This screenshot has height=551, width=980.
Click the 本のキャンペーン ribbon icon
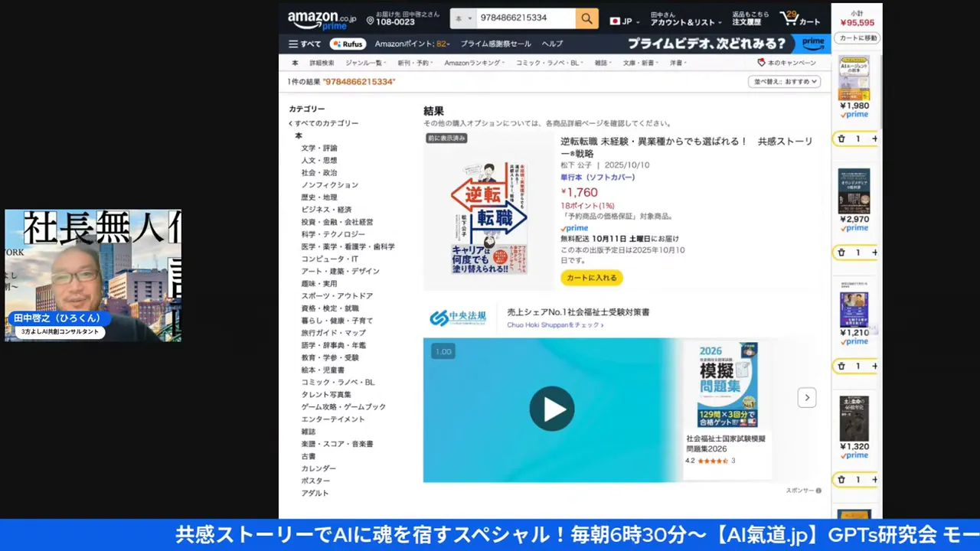(x=761, y=63)
